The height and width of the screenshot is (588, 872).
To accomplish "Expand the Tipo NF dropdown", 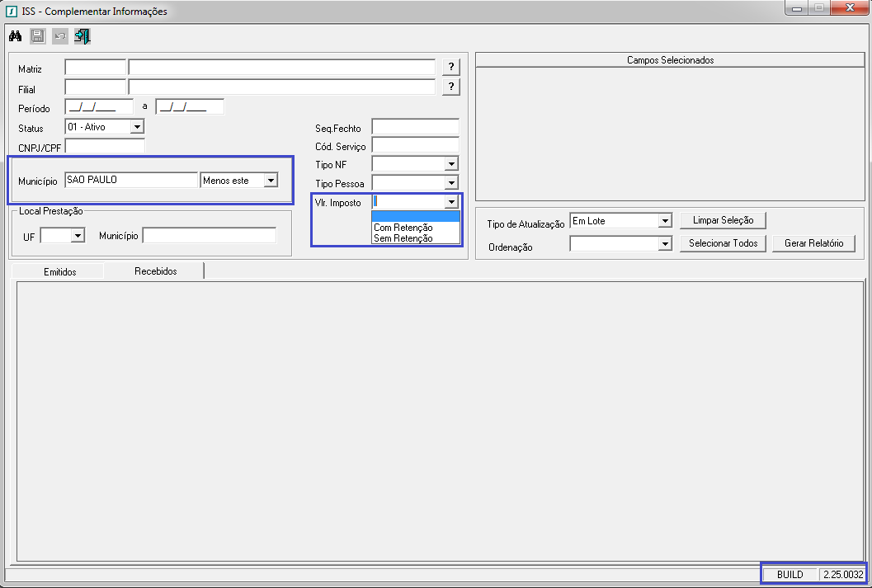I will [450, 164].
